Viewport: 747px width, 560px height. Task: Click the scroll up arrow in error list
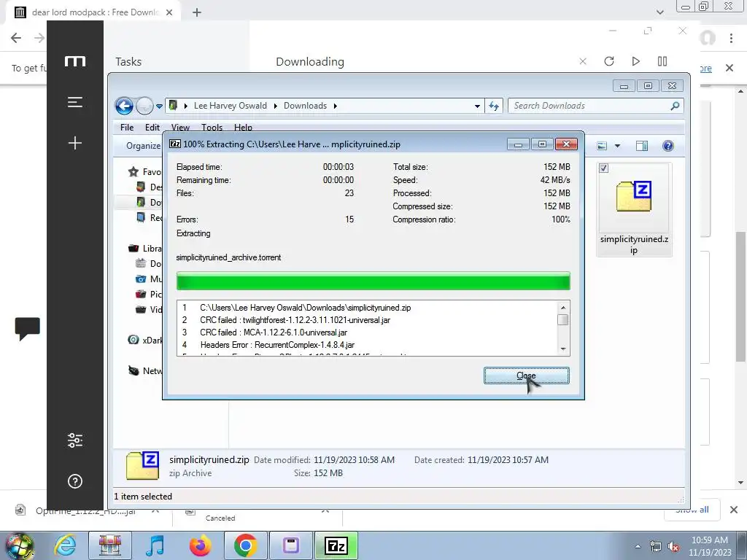[563, 308]
